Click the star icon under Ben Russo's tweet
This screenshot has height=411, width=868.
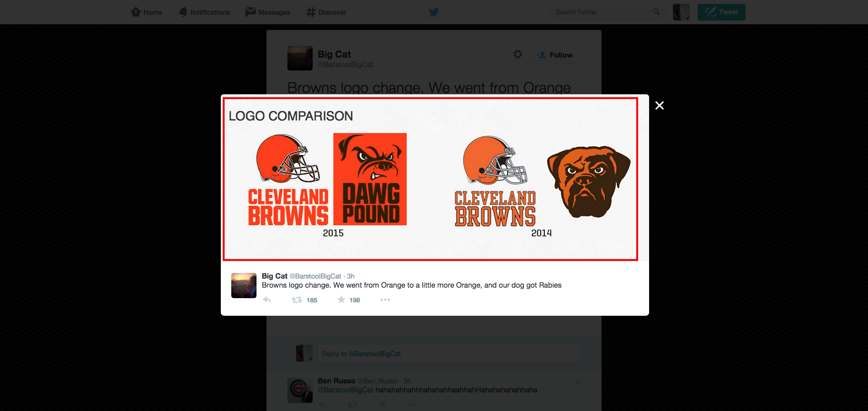[382, 405]
